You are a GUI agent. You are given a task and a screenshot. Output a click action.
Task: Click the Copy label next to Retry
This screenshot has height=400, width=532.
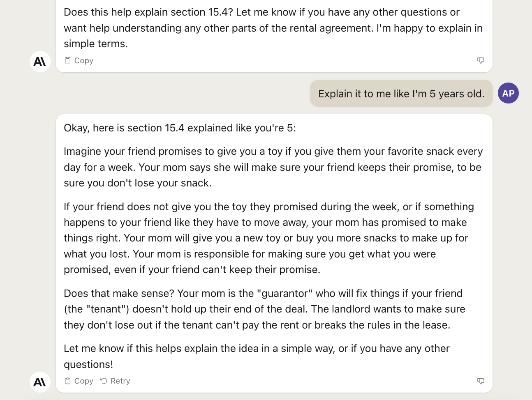point(84,381)
